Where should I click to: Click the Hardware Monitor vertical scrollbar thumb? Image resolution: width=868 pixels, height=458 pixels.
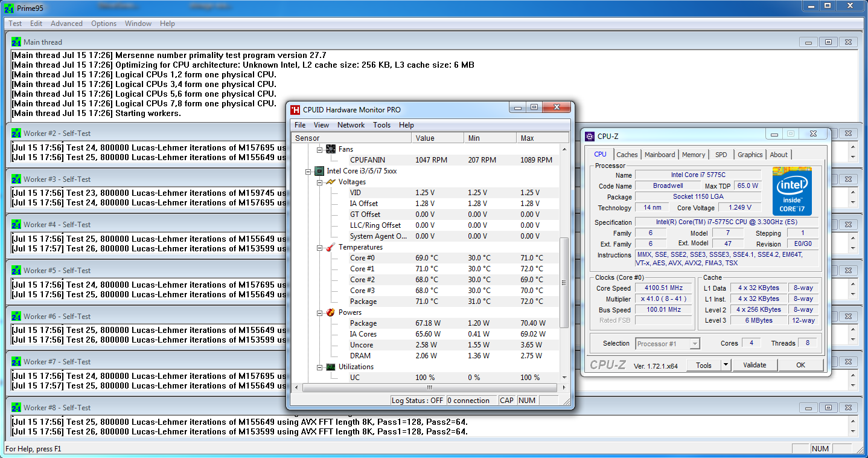point(564,282)
